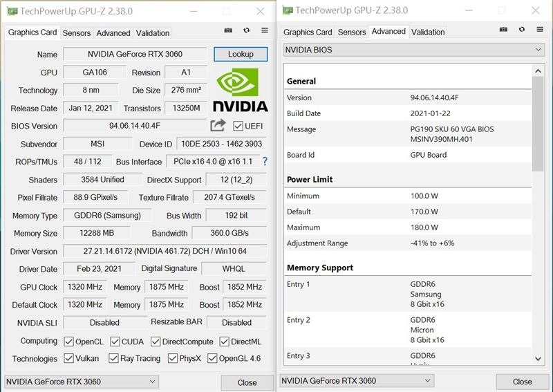Toggle the Vulkan checkbox
The height and width of the screenshot is (392, 553).
(68, 359)
